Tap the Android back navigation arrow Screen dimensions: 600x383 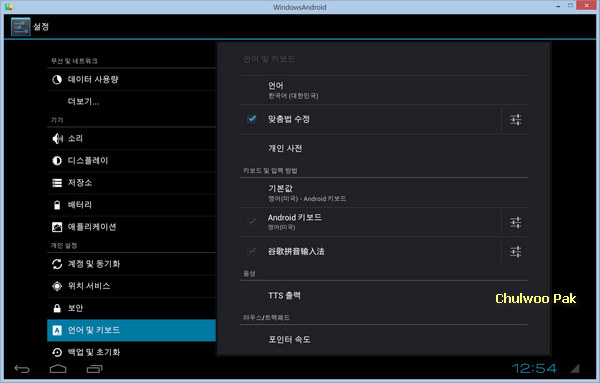22,369
